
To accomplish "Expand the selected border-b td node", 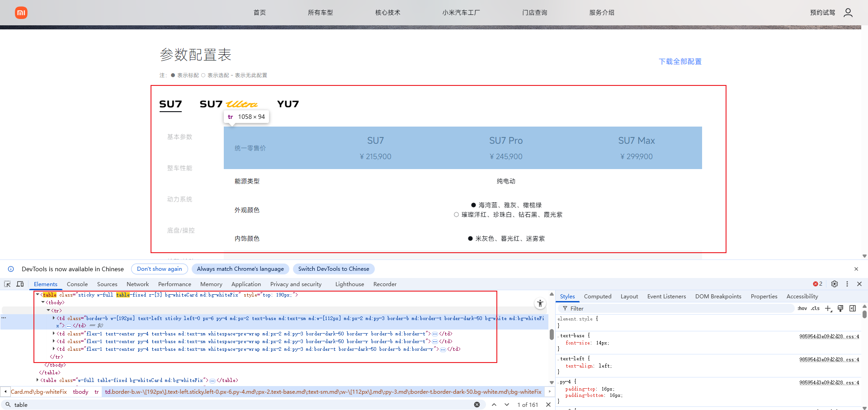I will [x=54, y=318].
